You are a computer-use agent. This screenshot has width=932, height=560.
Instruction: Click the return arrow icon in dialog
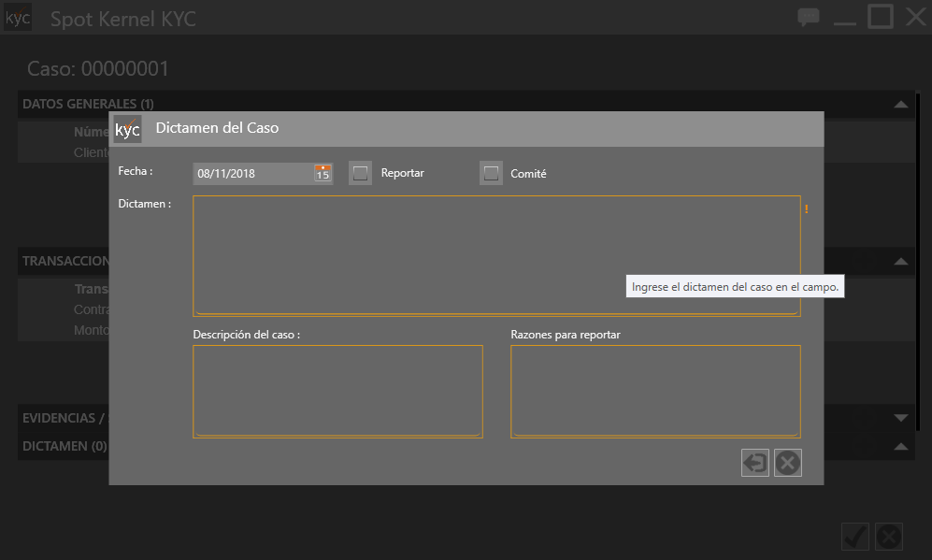click(x=754, y=463)
